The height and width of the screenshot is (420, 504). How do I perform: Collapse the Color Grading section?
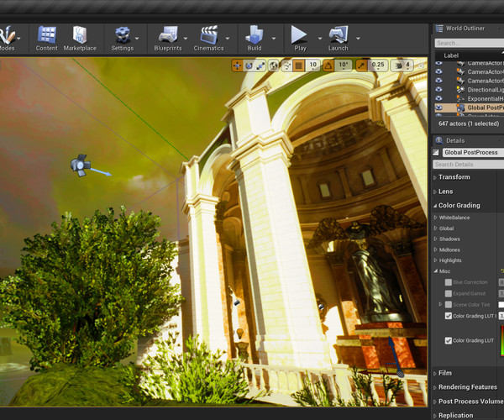435,205
